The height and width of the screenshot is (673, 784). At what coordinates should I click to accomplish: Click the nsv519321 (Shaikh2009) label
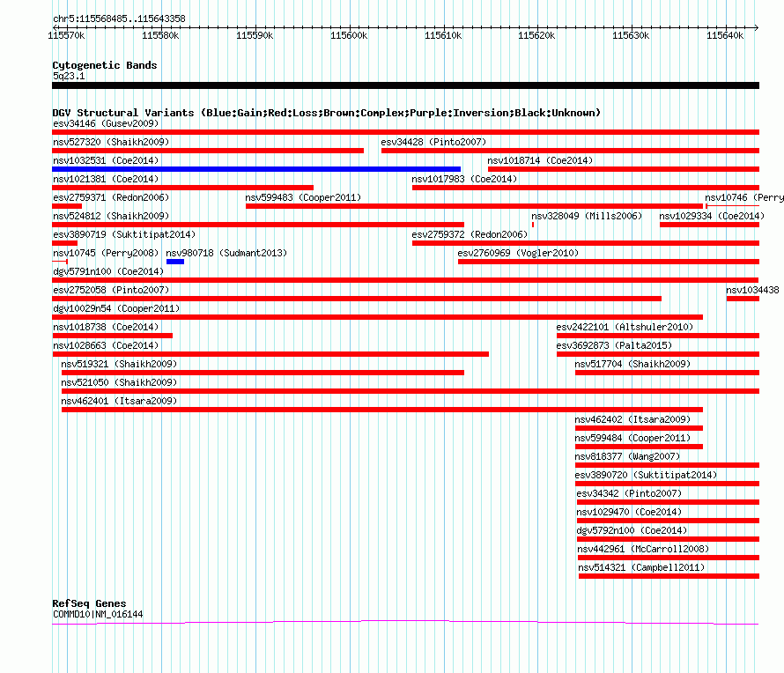coord(119,364)
